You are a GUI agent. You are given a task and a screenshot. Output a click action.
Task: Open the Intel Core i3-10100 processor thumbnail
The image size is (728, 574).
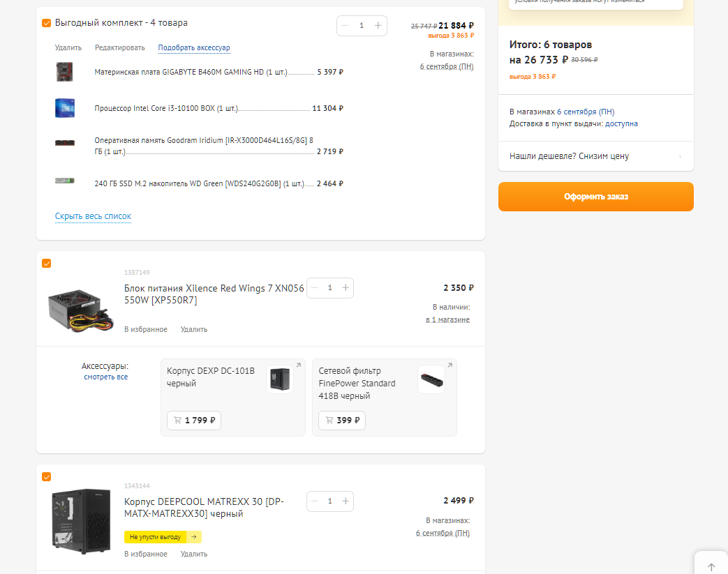tap(65, 108)
